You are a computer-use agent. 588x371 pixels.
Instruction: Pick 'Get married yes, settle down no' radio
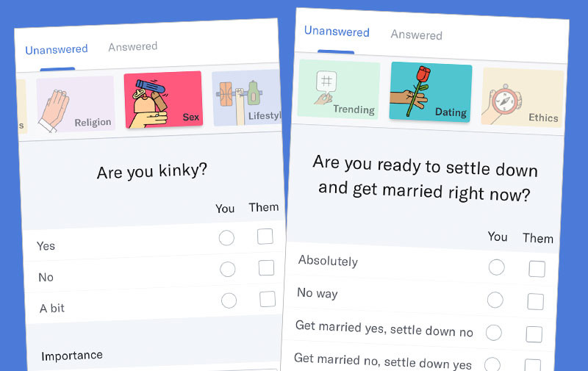click(x=494, y=333)
